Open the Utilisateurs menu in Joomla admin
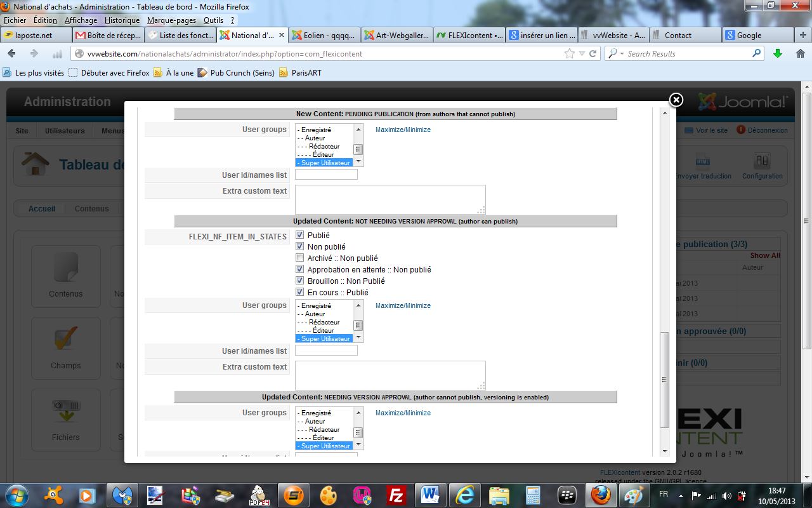This screenshot has width=812, height=508. [65, 131]
